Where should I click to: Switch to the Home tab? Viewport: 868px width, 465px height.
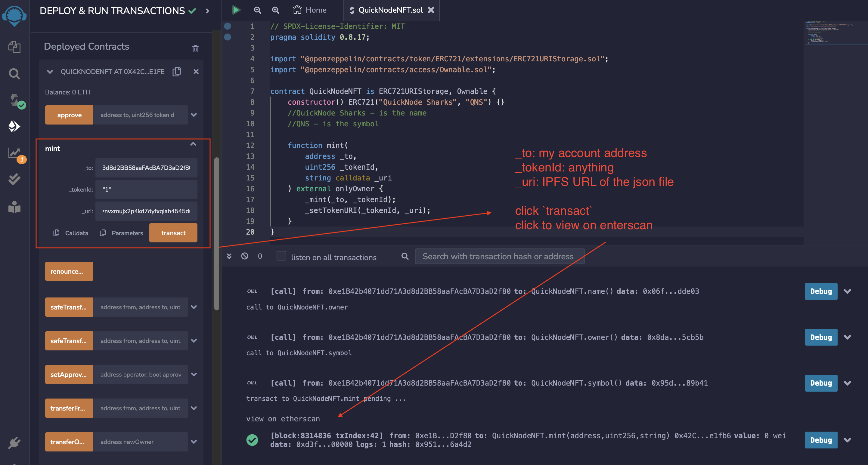(309, 10)
